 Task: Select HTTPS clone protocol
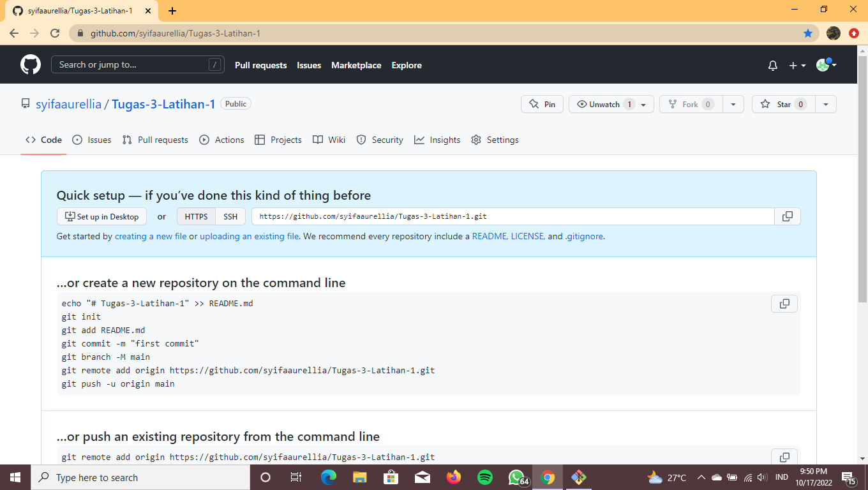click(x=196, y=216)
